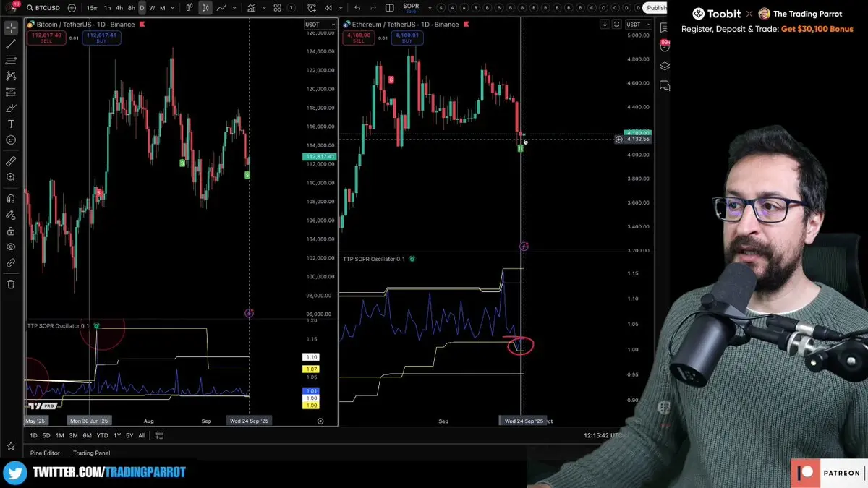Image resolution: width=868 pixels, height=488 pixels.
Task: Select the trend line drawing tool
Action: point(11,44)
